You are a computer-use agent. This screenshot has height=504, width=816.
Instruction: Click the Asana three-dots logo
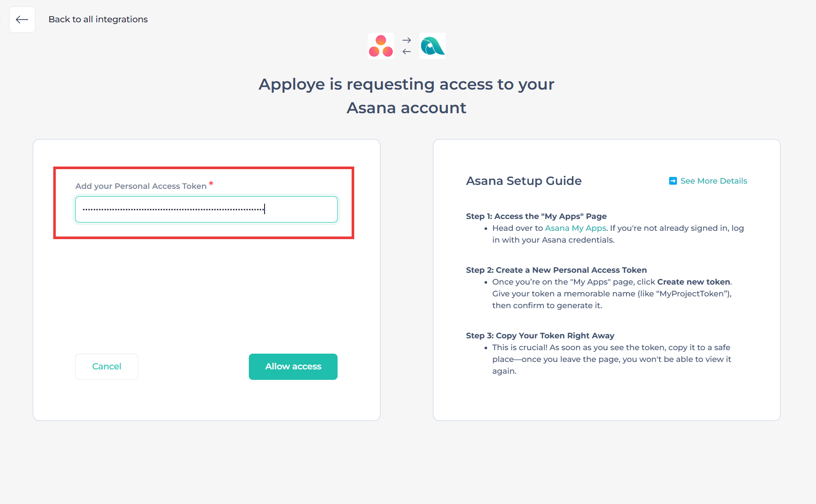[381, 46]
